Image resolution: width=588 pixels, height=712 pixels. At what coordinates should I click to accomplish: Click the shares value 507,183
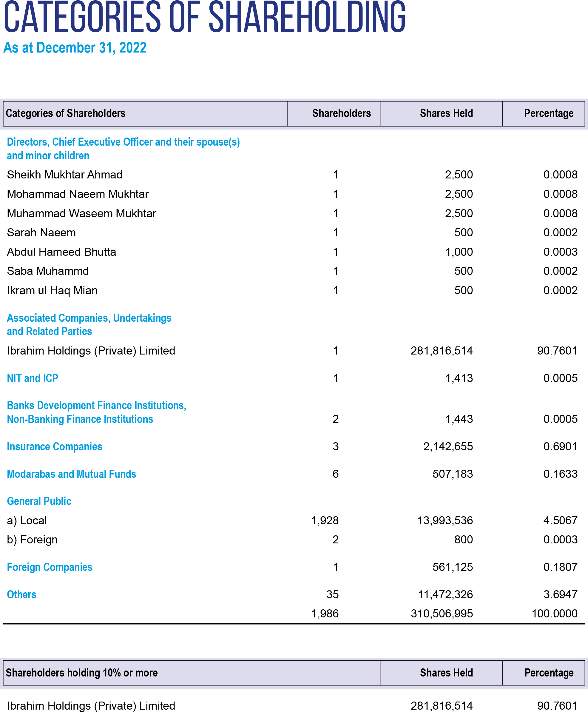click(x=453, y=474)
